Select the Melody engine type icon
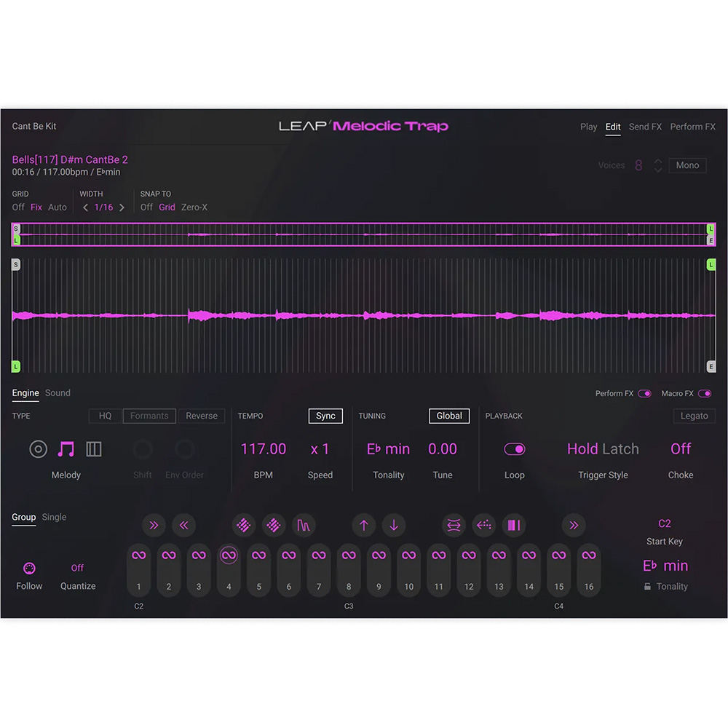 click(66, 449)
